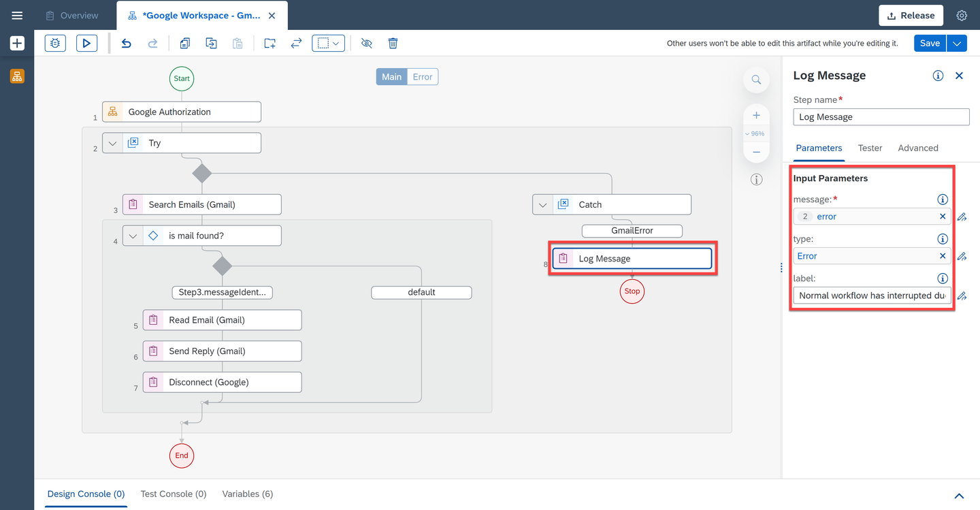Image resolution: width=980 pixels, height=510 pixels.
Task: Click the canvas search magnifier icon
Action: point(756,80)
